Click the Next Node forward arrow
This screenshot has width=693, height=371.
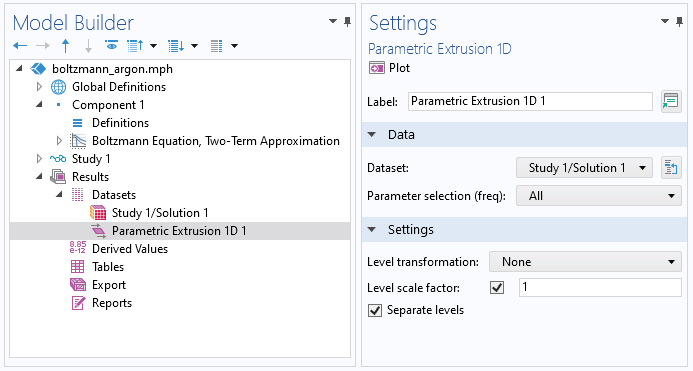pos(43,46)
